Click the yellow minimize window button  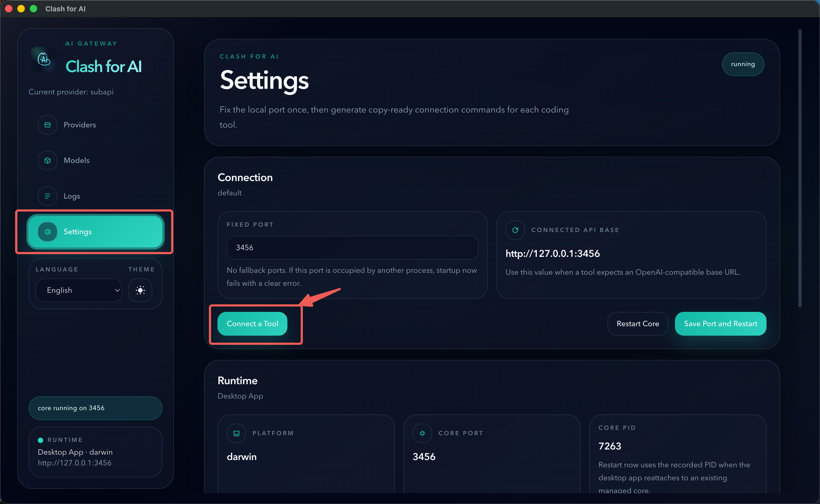click(21, 9)
